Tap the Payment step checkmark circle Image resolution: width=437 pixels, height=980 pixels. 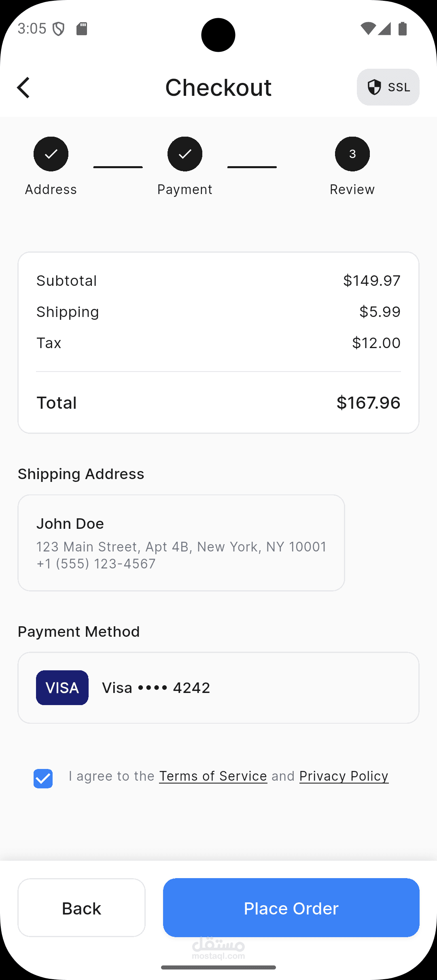(185, 154)
